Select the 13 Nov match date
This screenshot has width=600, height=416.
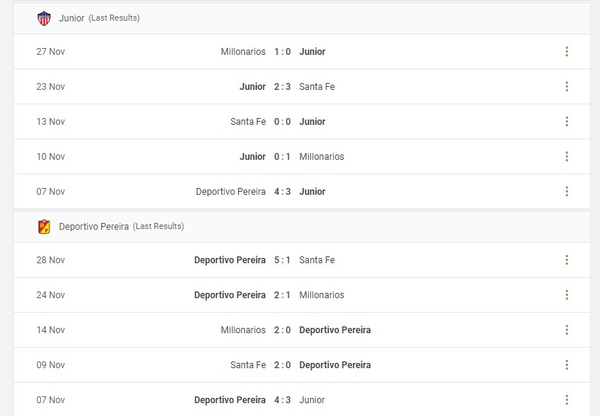point(49,122)
